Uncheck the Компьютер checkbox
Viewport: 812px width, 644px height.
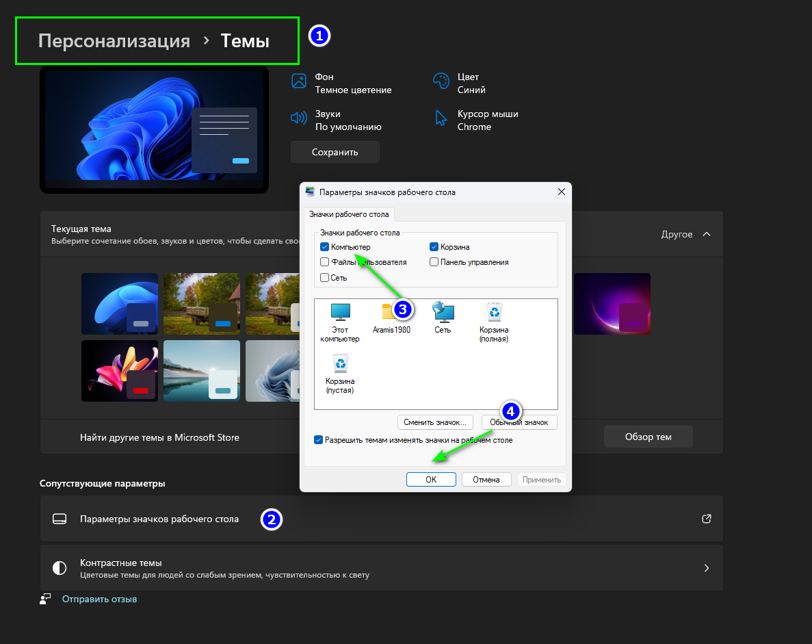point(325,246)
